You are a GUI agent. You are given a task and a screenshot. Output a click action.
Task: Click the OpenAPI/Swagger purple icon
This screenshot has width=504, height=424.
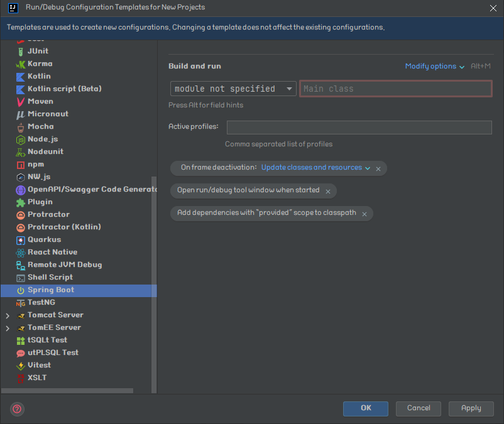coord(21,190)
